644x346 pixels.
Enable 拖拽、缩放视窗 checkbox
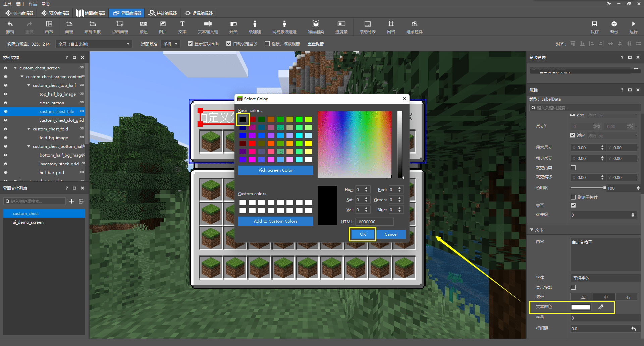tap(267, 44)
